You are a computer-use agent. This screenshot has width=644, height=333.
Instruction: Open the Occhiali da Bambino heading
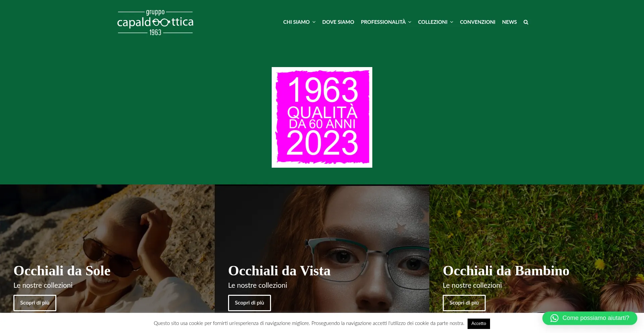coord(506,271)
